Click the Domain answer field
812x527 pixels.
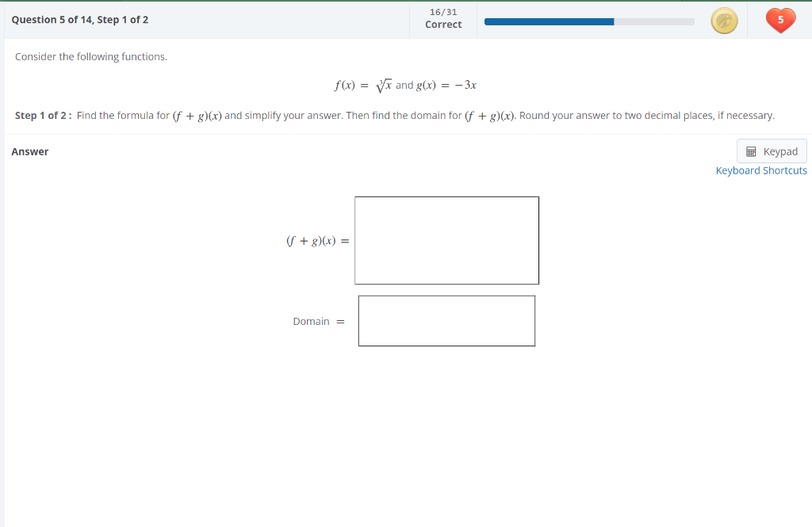tap(446, 320)
